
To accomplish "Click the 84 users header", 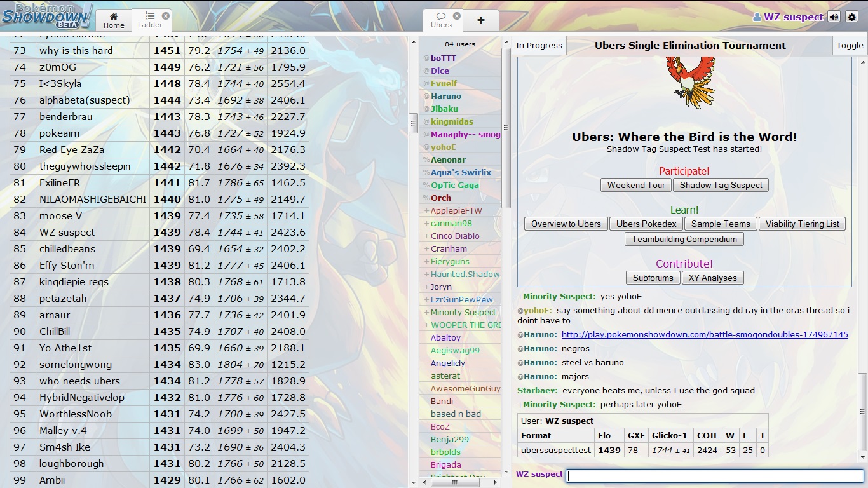I will pos(459,44).
